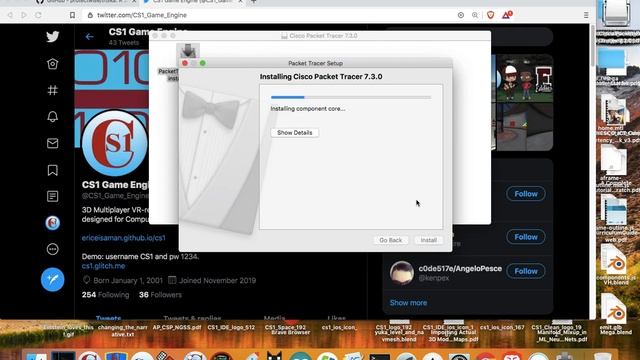This screenshot has width=640, height=360.
Task: Click the Packet Tracer Setup title text
Action: coord(315,63)
